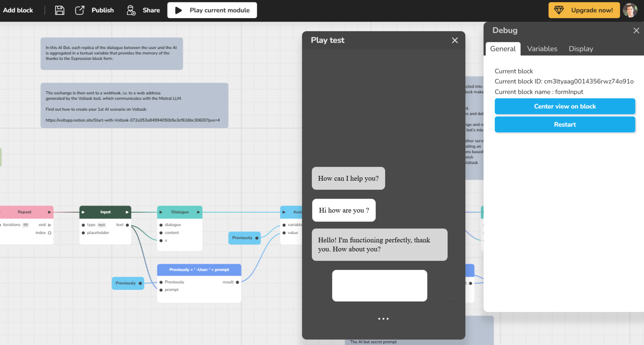Click the content port in Dialogue block
This screenshot has width=644, height=345.
pyautogui.click(x=161, y=233)
